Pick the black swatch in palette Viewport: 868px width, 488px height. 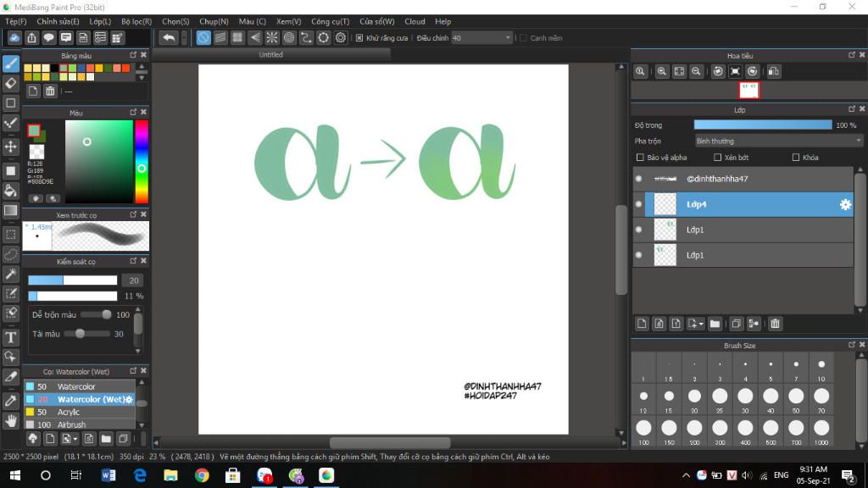coord(54,68)
